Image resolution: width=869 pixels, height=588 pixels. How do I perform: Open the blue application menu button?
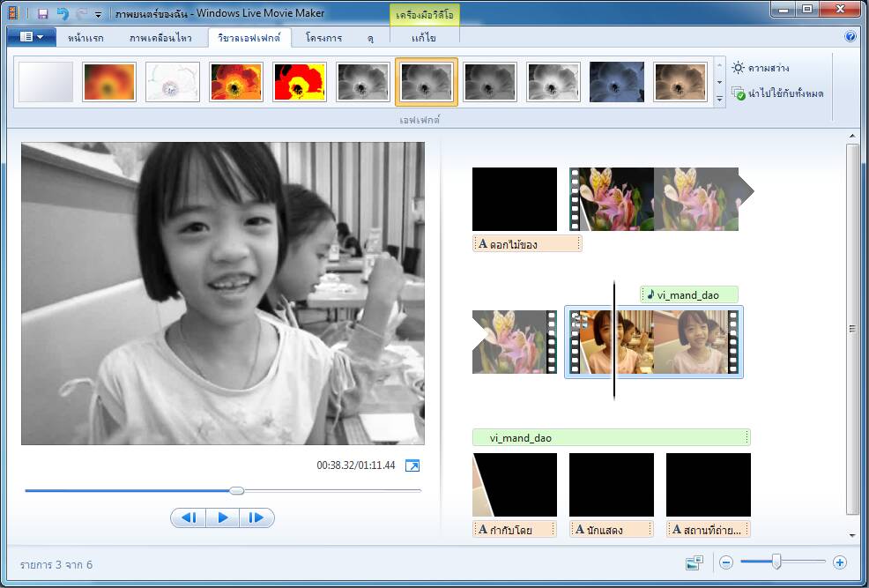[x=32, y=37]
